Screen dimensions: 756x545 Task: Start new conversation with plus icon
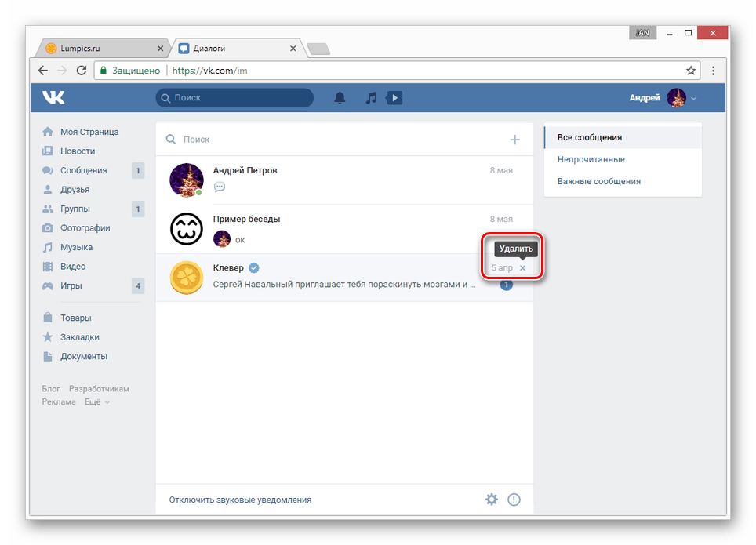pos(514,140)
